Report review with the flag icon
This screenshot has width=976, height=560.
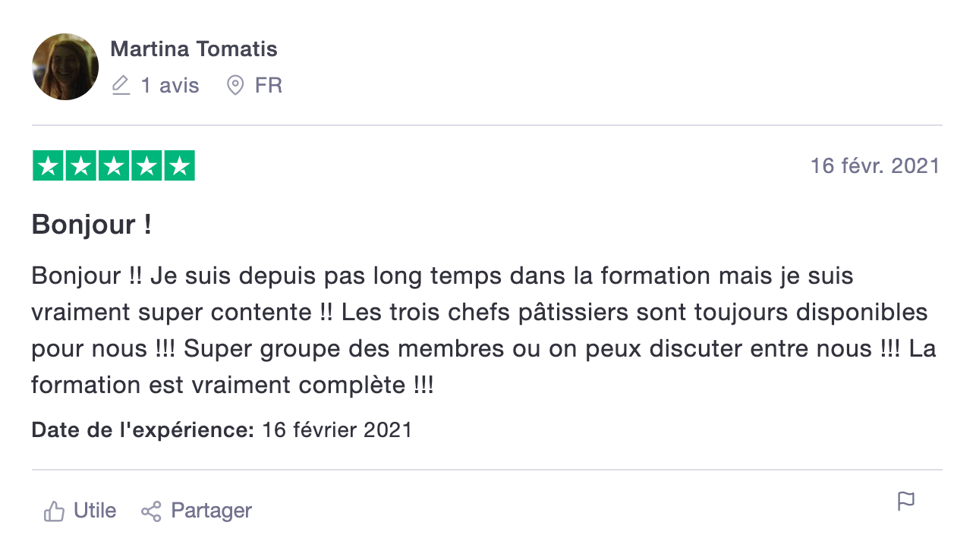tap(906, 502)
